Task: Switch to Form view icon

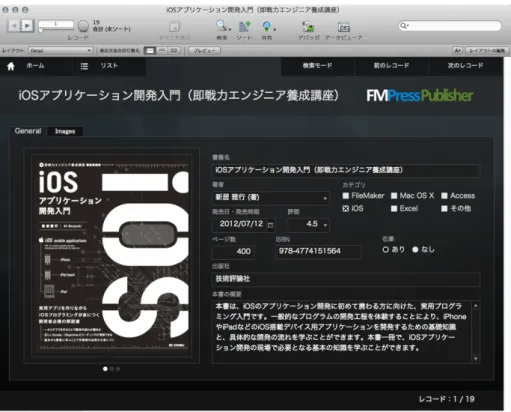Action: tap(150, 51)
